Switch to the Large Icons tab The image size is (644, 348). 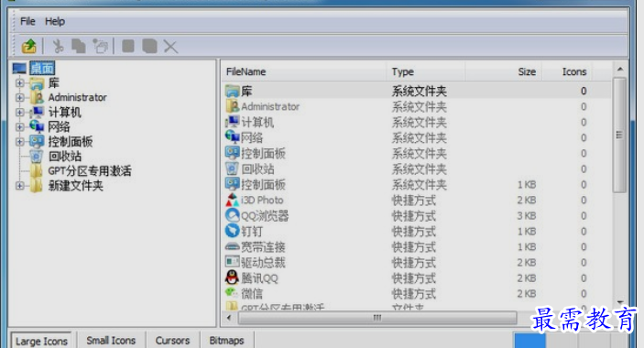[41, 341]
